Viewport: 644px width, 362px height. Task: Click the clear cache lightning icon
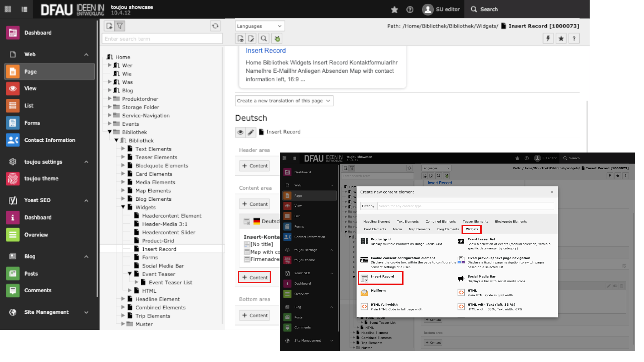pyautogui.click(x=548, y=39)
